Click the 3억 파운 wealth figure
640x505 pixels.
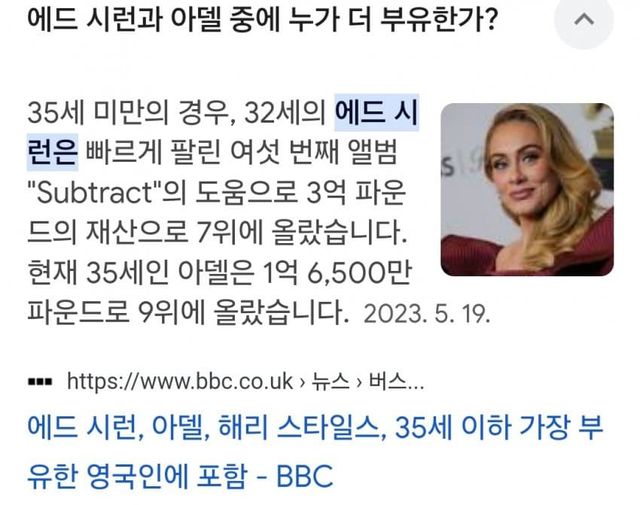pyautogui.click(x=356, y=193)
